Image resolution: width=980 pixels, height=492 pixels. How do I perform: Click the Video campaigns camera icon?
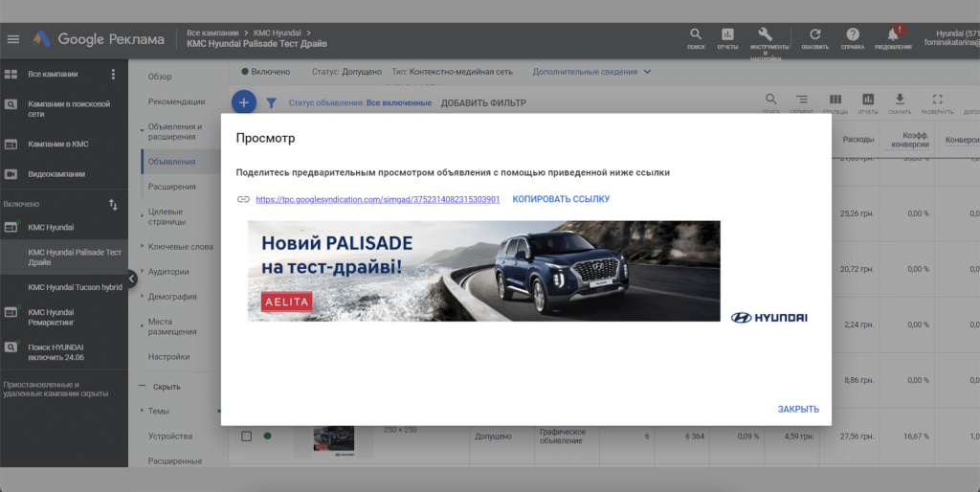point(11,174)
